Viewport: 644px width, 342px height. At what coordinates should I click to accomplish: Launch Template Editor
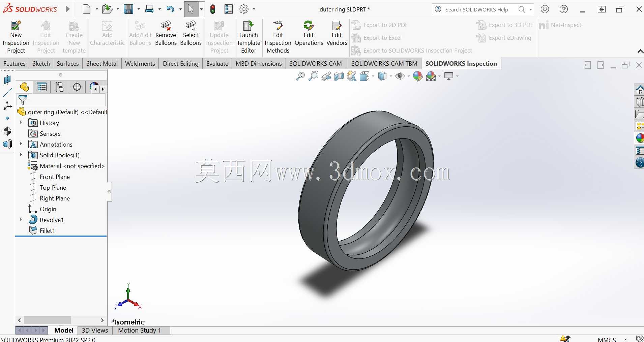tap(248, 37)
